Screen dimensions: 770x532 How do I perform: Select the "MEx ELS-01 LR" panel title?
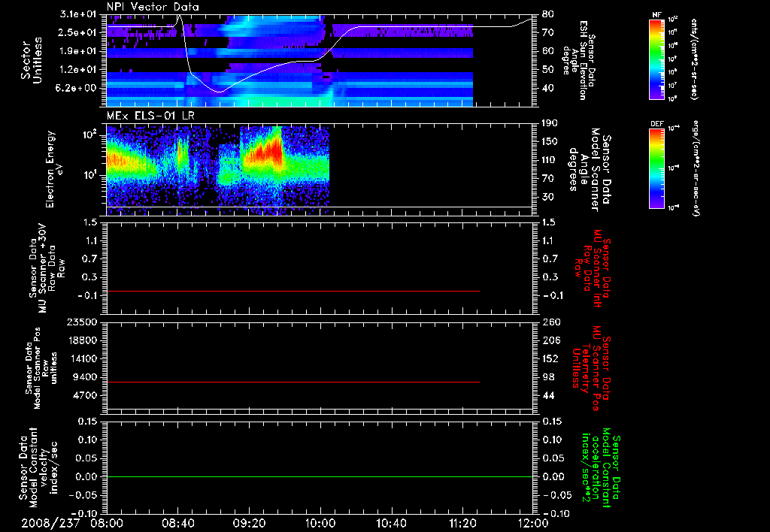(x=150, y=116)
